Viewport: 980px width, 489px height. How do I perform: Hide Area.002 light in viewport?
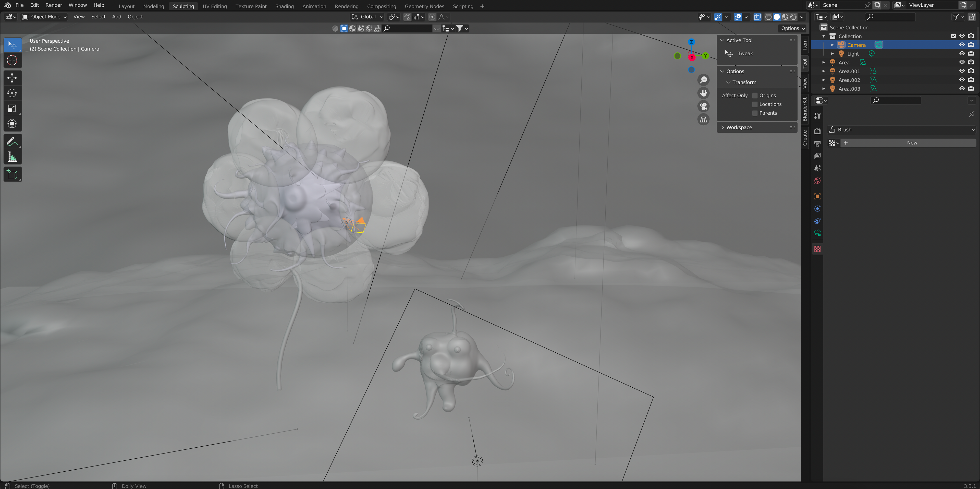[x=962, y=80]
